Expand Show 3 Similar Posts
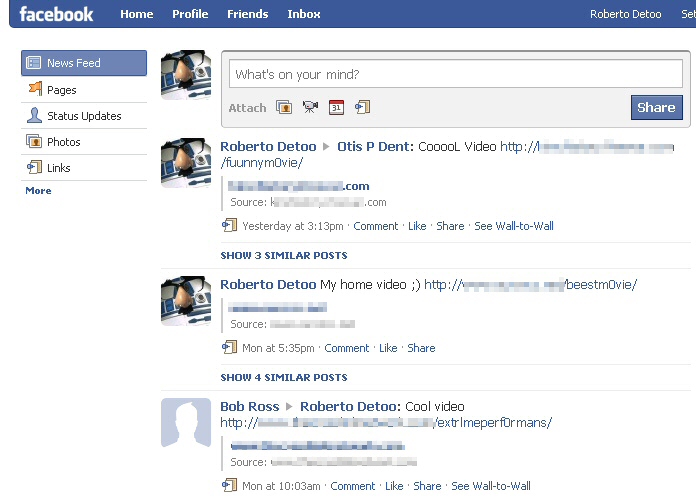Viewport: 696px width, 500px height. tap(284, 256)
